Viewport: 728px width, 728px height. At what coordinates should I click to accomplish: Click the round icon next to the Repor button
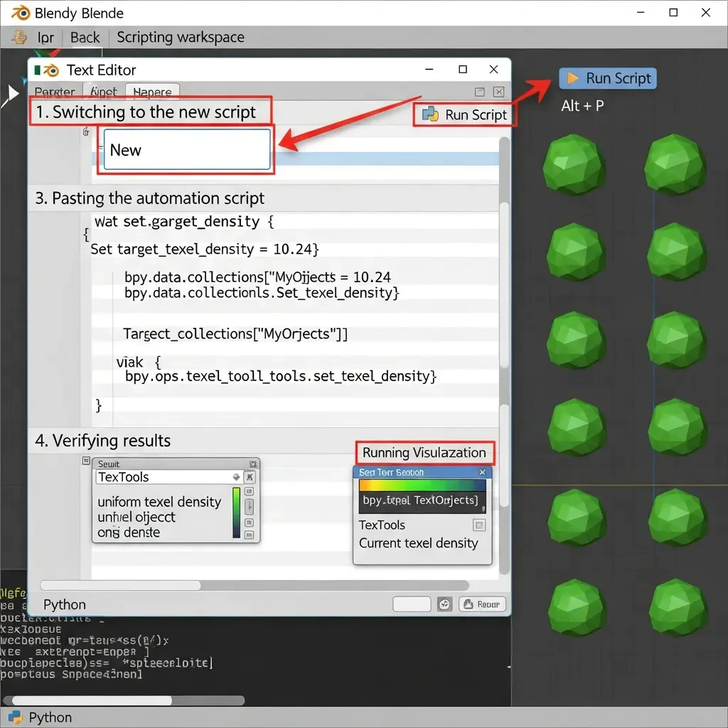pos(445,604)
